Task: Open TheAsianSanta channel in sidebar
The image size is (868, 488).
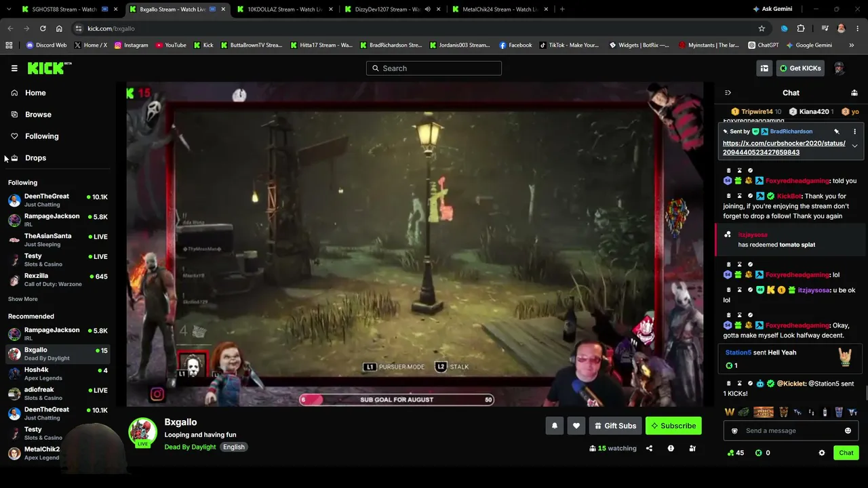Action: [x=58, y=239]
